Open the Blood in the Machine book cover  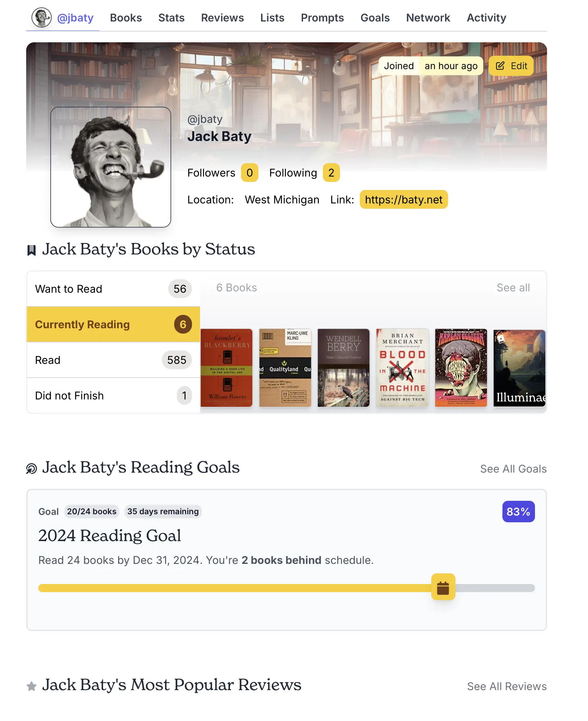[402, 368]
